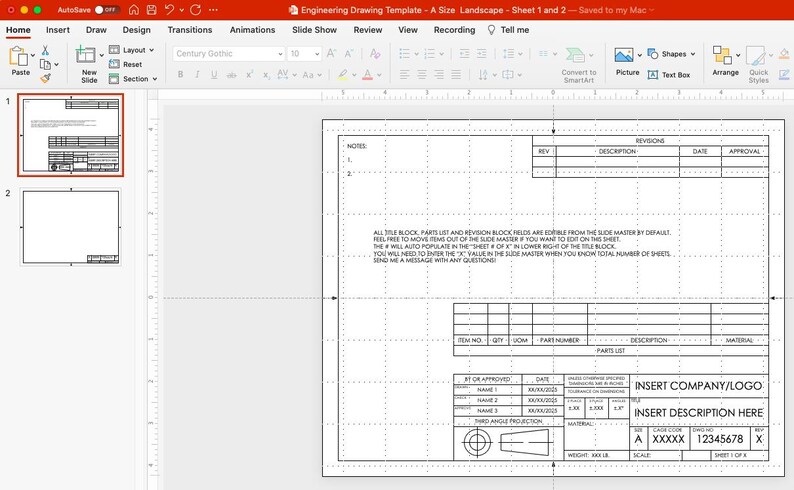The height and width of the screenshot is (490, 794).
Task: Click the Decrease Indent icon
Action: click(464, 53)
